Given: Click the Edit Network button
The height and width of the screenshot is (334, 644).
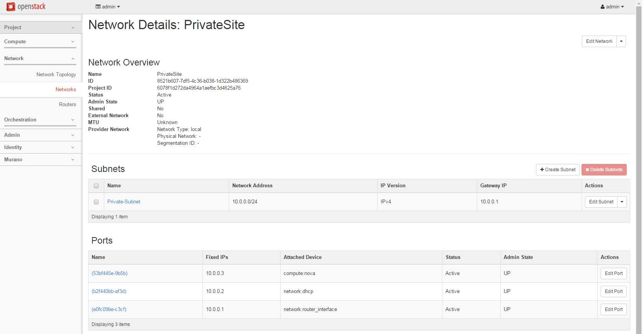Looking at the screenshot, I should [x=599, y=41].
